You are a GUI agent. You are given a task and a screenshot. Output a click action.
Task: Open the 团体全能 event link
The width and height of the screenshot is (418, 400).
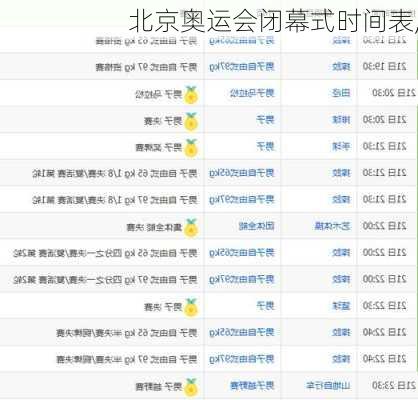[x=256, y=226]
